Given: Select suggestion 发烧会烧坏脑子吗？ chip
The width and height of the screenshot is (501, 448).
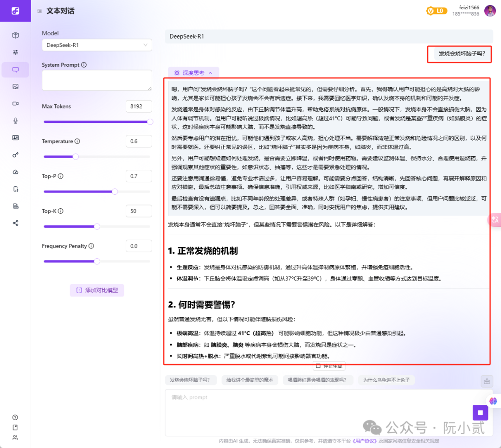Looking at the screenshot, I should (x=190, y=380).
